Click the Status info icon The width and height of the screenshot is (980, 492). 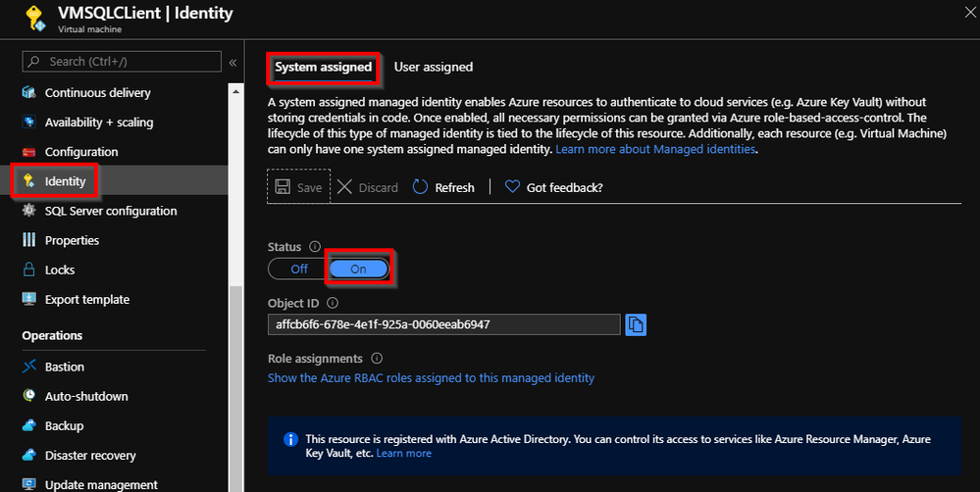[x=315, y=247]
